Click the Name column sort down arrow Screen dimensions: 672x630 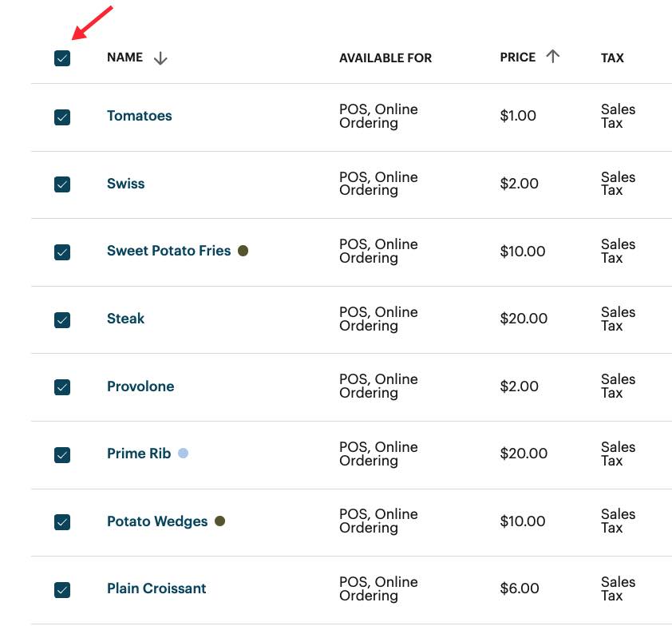(160, 58)
